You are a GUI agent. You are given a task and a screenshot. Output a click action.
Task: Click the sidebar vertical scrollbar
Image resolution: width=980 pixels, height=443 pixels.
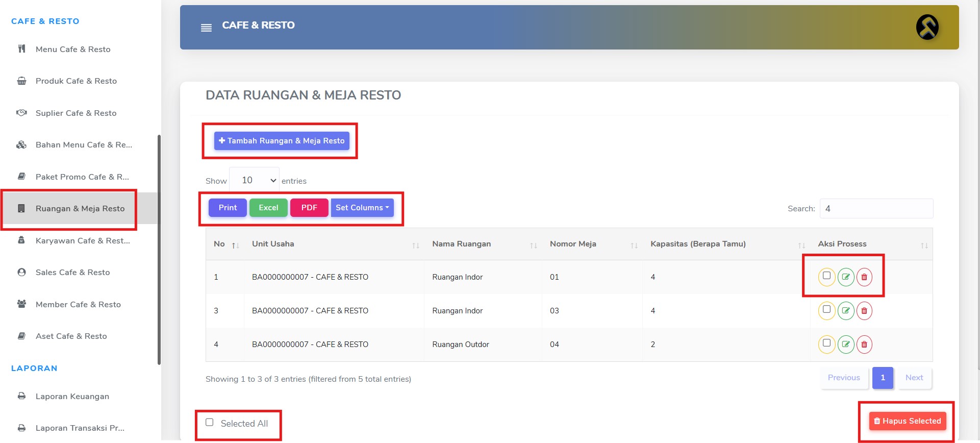point(159,250)
